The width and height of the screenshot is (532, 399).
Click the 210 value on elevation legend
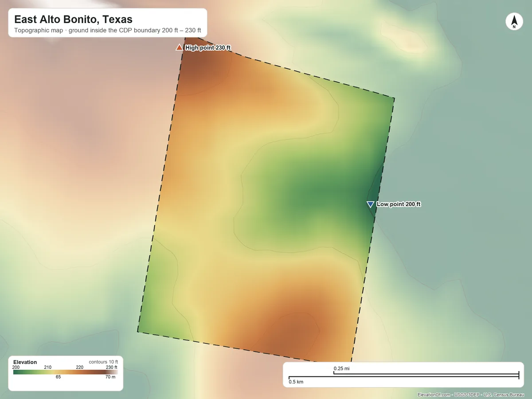point(48,367)
